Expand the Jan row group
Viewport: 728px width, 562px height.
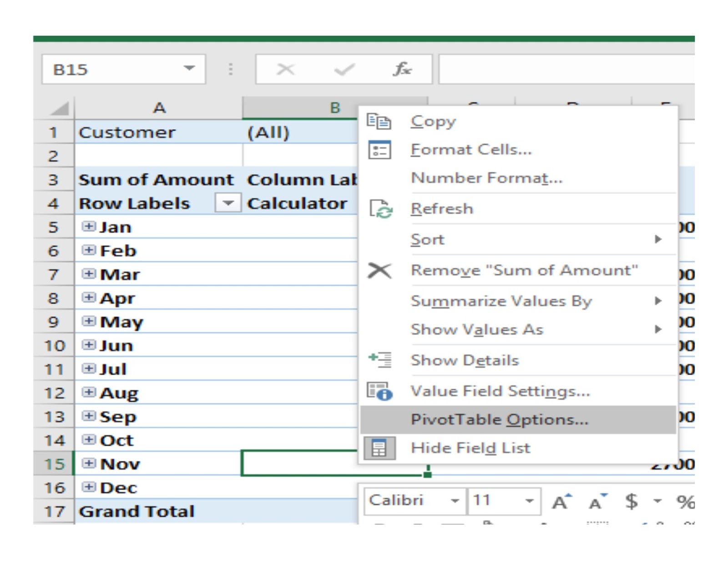(88, 226)
